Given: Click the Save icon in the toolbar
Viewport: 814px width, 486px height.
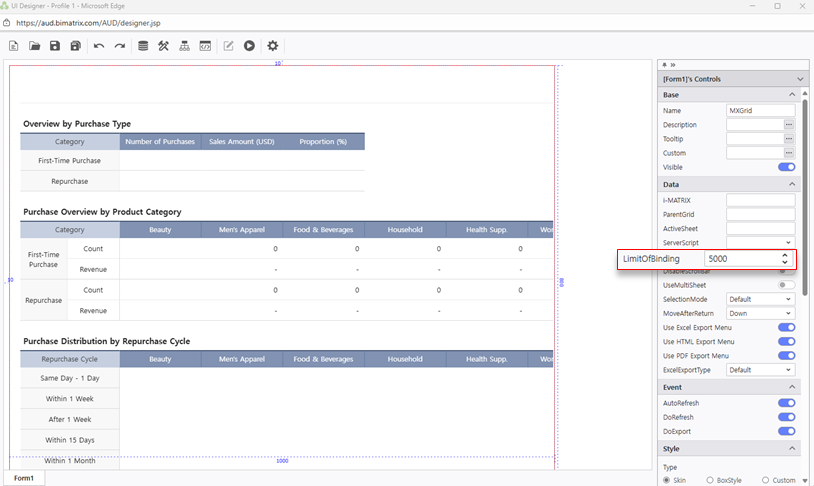Looking at the screenshot, I should [55, 46].
